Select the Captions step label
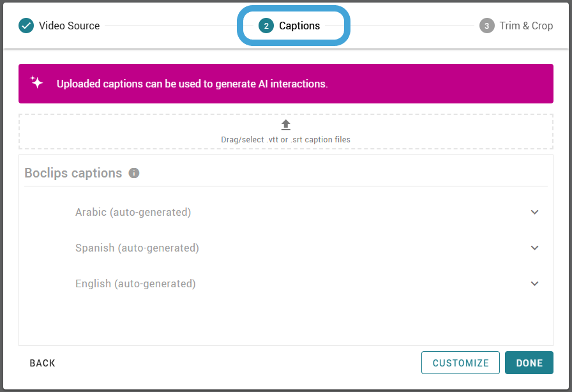The height and width of the screenshot is (392, 572). [299, 26]
